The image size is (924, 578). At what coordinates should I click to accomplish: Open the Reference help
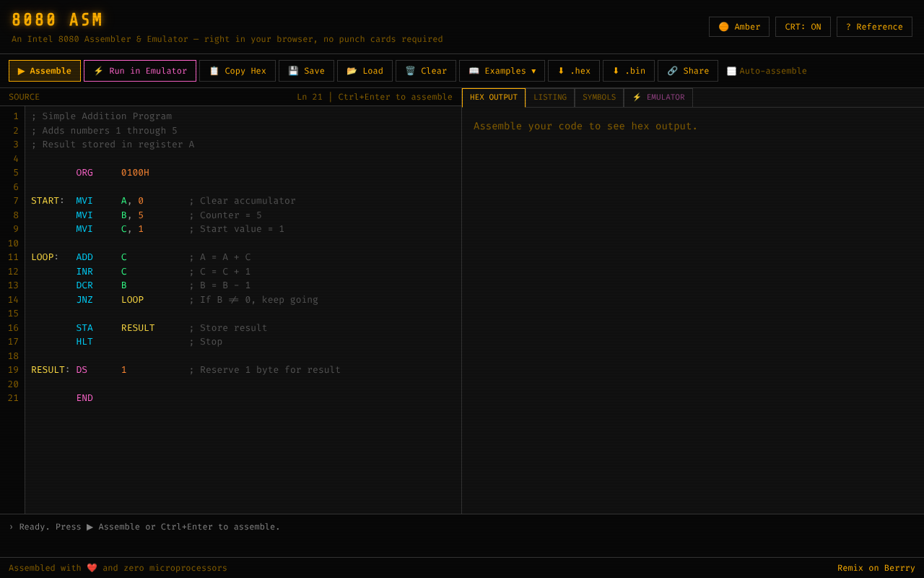(x=874, y=27)
